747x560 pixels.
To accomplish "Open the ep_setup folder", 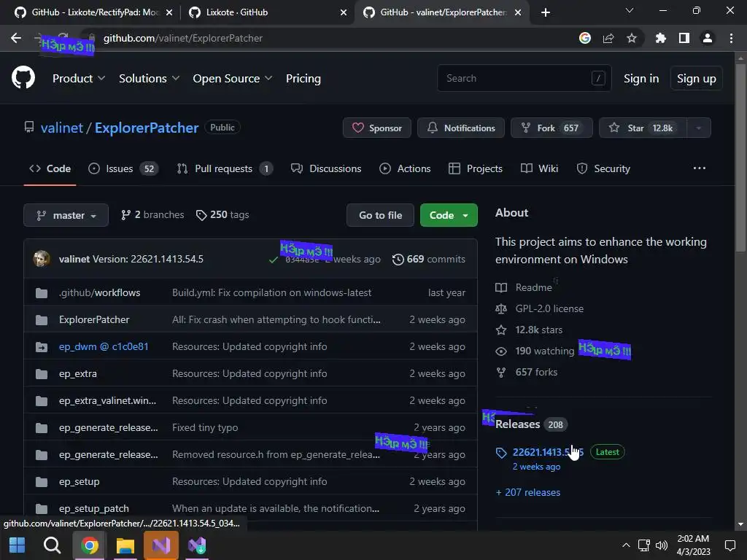I will (79, 481).
